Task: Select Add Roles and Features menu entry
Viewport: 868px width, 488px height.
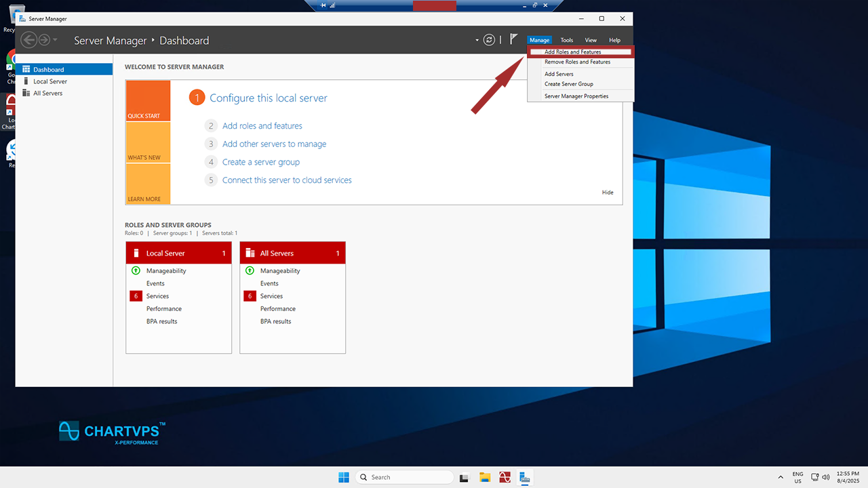Action: 572,52
